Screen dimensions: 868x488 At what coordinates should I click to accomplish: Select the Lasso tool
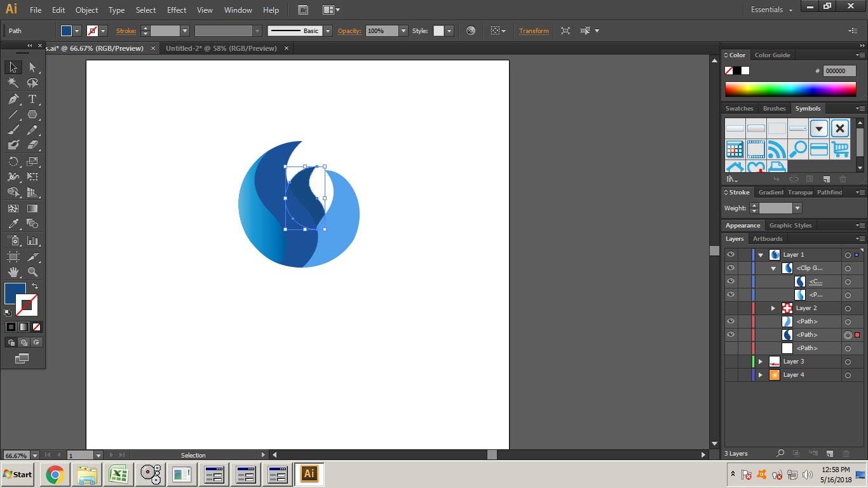point(32,83)
